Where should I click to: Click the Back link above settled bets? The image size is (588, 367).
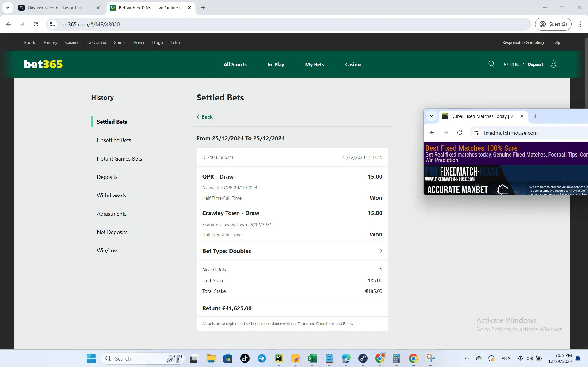(204, 117)
